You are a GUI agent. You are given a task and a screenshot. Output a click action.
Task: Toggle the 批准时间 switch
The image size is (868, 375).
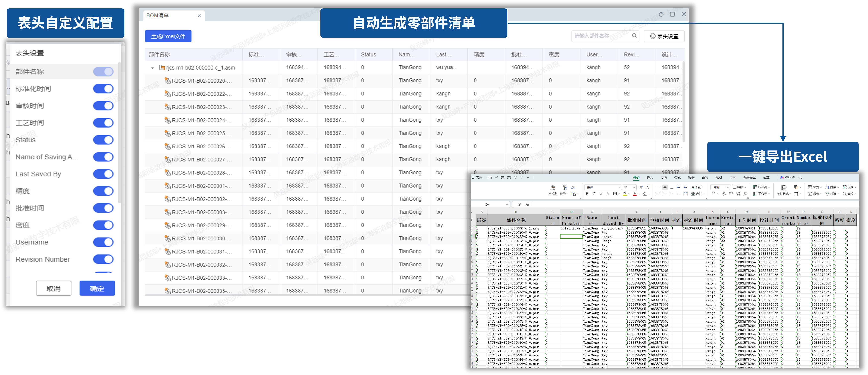coord(103,208)
